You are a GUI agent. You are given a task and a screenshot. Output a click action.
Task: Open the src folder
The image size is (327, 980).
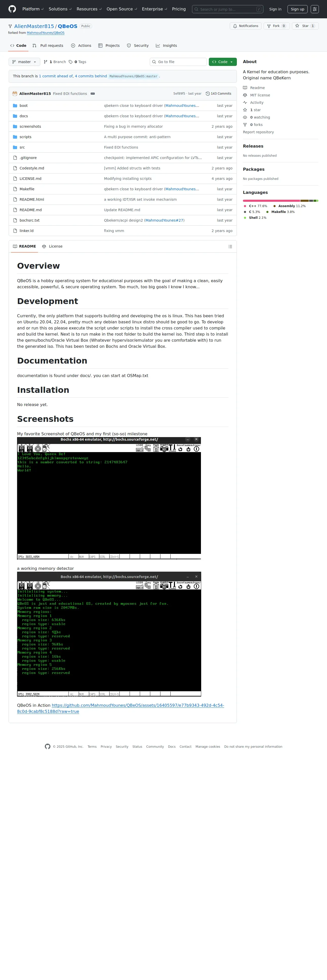22,148
